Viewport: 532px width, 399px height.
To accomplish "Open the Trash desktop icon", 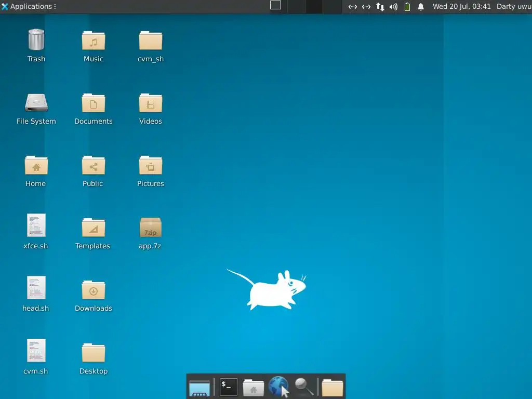I will click(x=36, y=39).
